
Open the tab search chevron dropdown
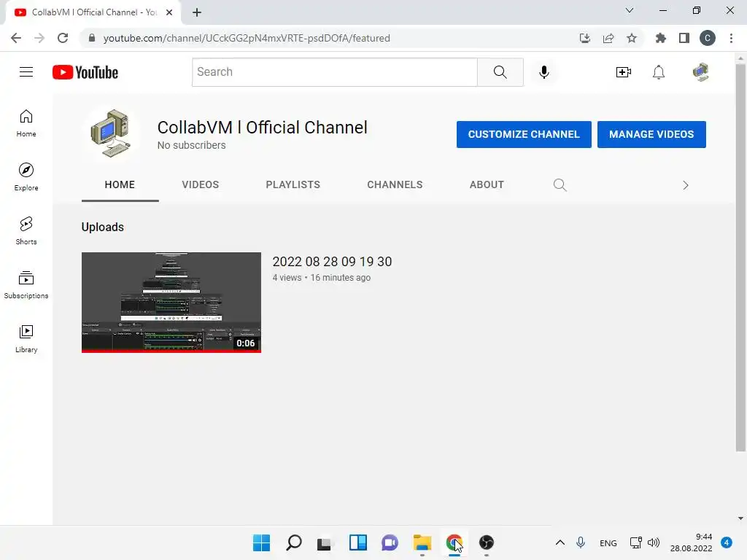click(x=629, y=10)
